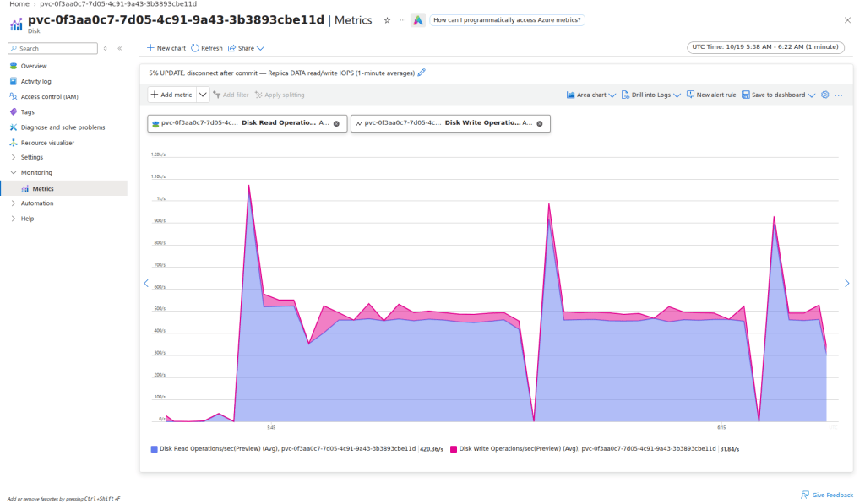Remove Disk Write Operations metric pill
The height and width of the screenshot is (504, 865).
pos(540,123)
